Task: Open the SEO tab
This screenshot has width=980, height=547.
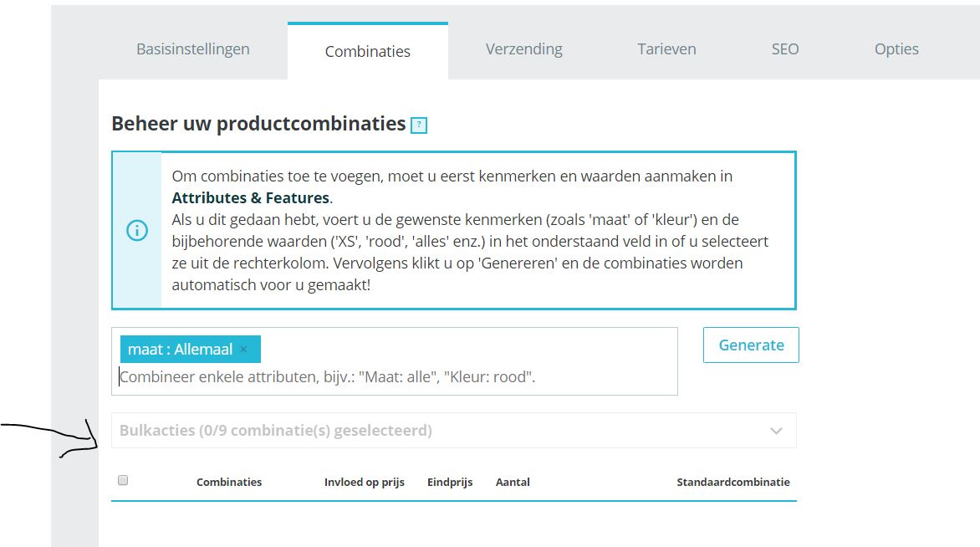Action: 785,49
